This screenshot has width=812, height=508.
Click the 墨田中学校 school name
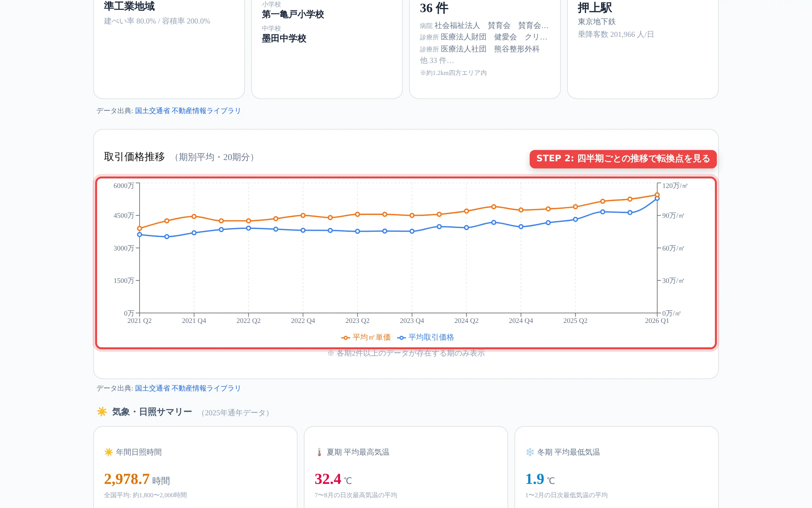[284, 39]
